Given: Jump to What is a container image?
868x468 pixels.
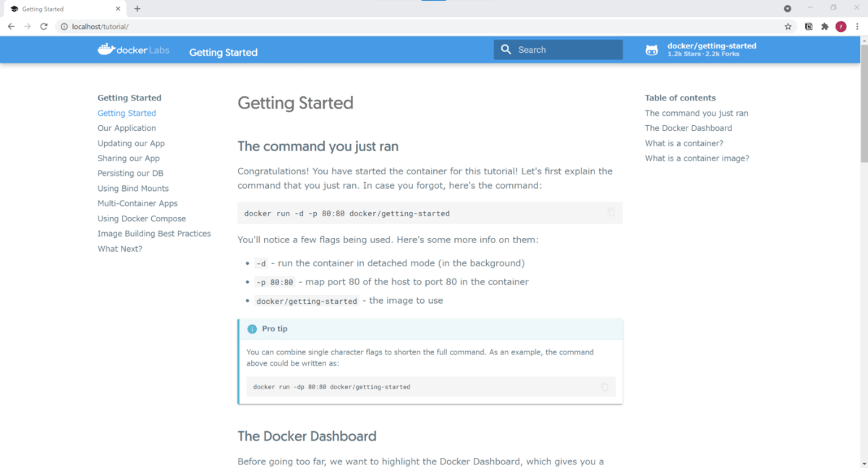Looking at the screenshot, I should point(697,158).
